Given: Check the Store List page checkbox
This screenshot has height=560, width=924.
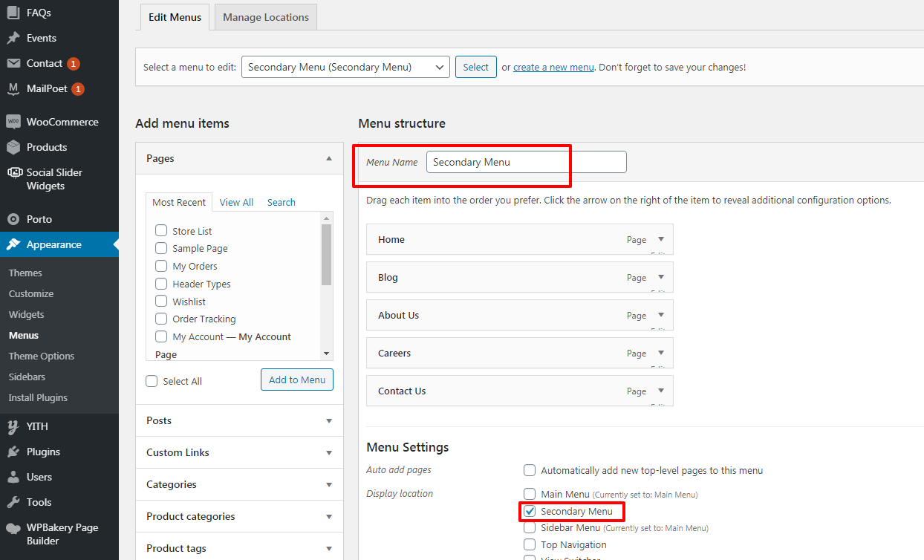Looking at the screenshot, I should coord(161,230).
